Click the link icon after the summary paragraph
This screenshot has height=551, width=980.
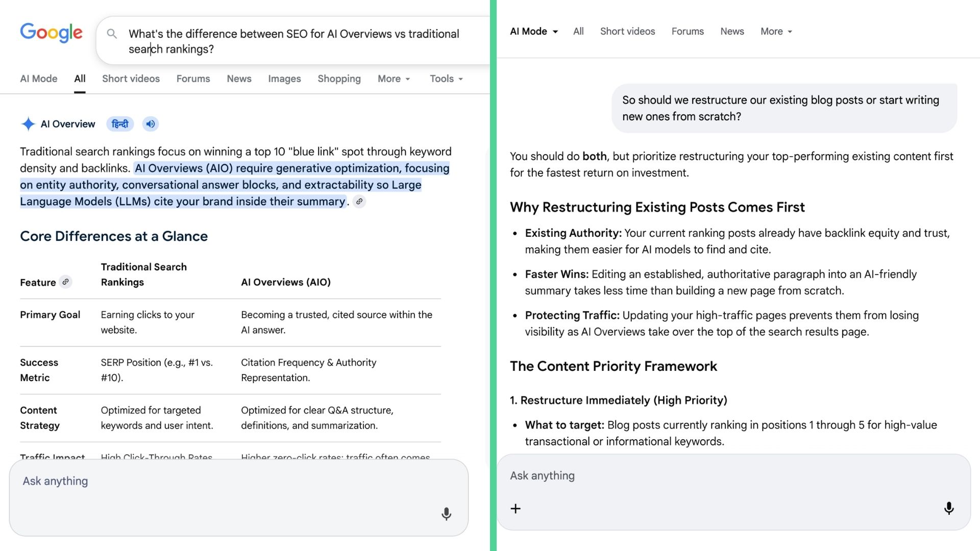tap(359, 202)
